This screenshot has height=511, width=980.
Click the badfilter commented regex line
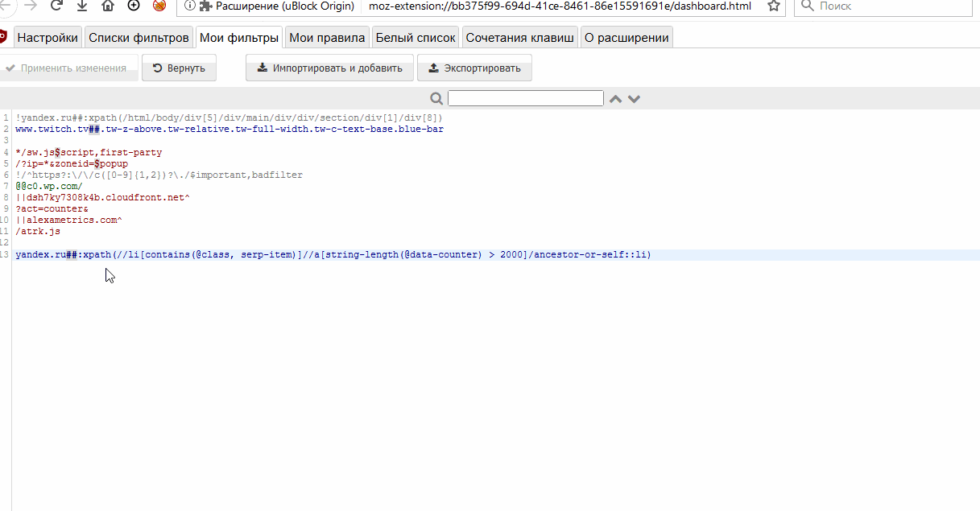tap(159, 175)
